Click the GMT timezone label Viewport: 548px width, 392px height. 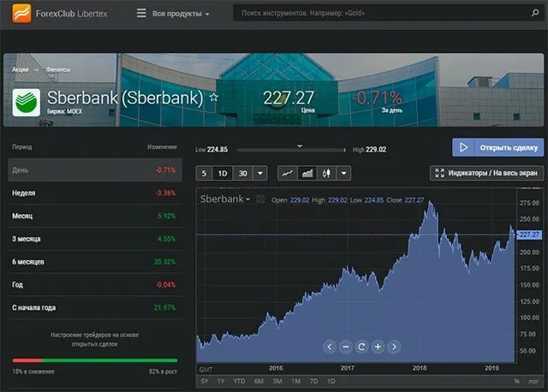pos(205,369)
